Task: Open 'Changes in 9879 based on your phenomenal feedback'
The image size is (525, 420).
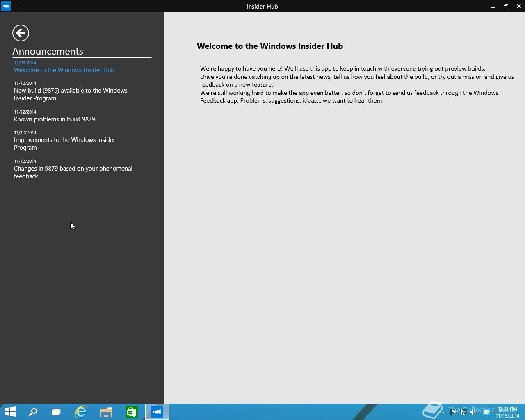Action: [x=73, y=169]
